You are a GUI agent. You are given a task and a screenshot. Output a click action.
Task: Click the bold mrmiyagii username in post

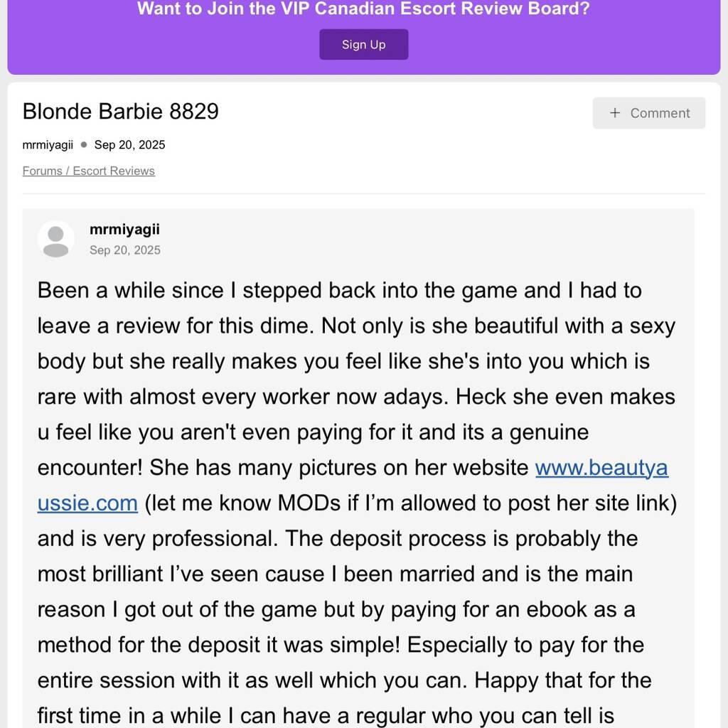pyautogui.click(x=124, y=229)
